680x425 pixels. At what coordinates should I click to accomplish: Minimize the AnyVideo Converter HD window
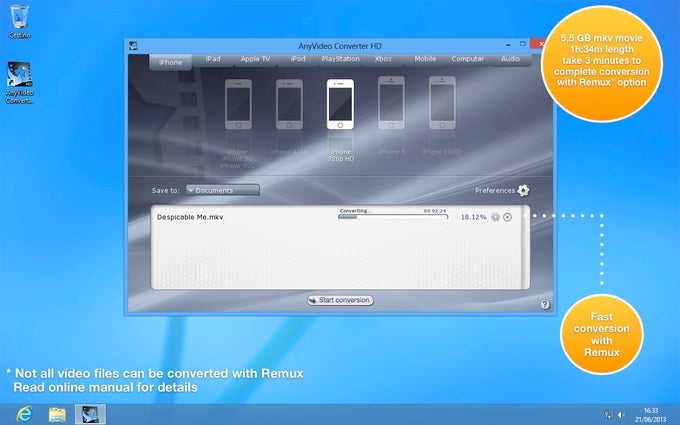[x=508, y=44]
